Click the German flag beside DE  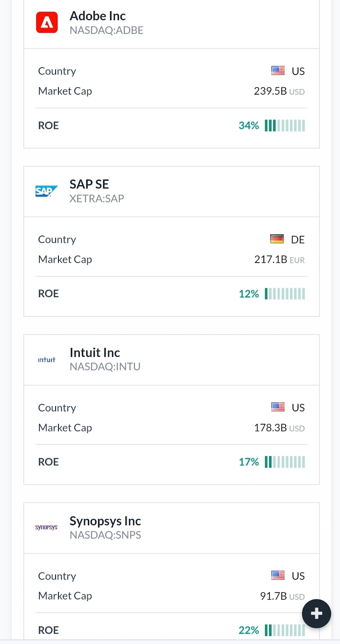click(277, 239)
